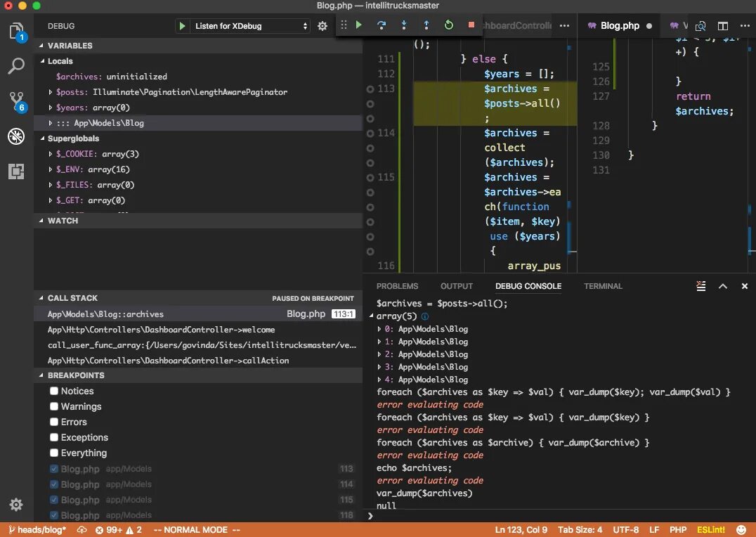Change the PHP language mode in status bar

678,530
